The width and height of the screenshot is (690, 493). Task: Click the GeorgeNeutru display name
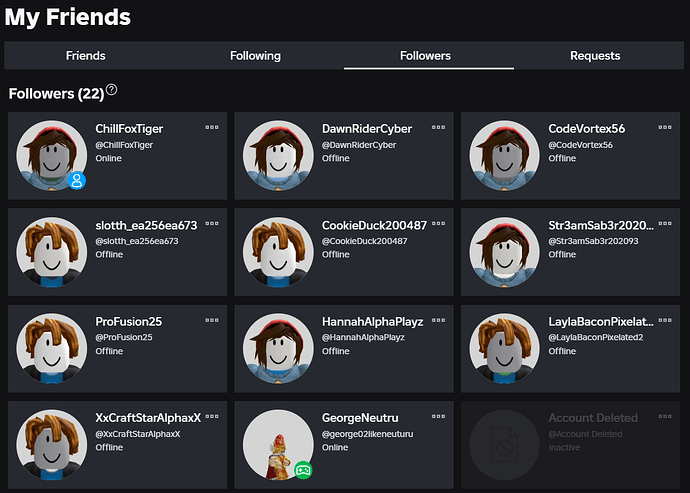tap(360, 418)
